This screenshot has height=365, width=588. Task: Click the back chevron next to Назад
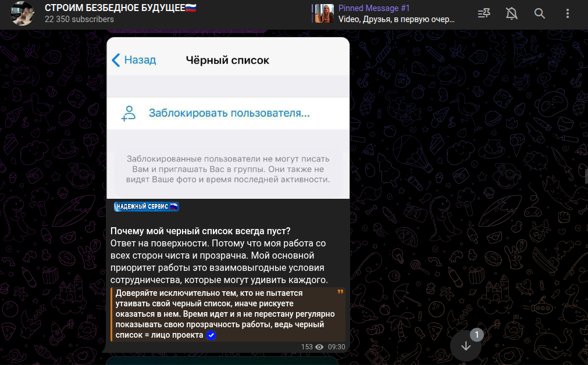[114, 59]
